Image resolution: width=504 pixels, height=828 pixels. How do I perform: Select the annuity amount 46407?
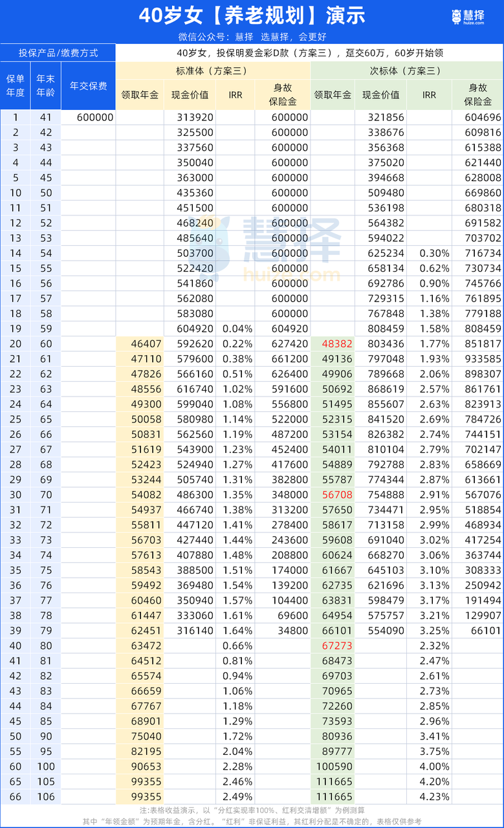pos(146,344)
